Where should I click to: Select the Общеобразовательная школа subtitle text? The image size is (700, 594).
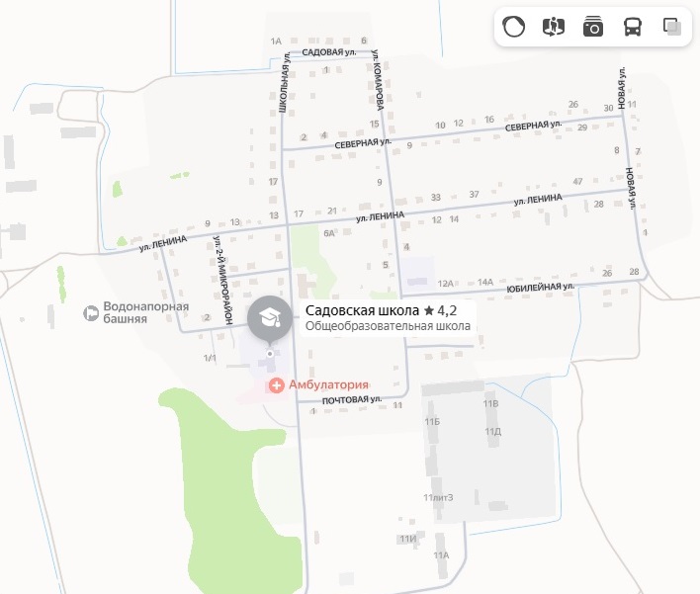click(388, 326)
